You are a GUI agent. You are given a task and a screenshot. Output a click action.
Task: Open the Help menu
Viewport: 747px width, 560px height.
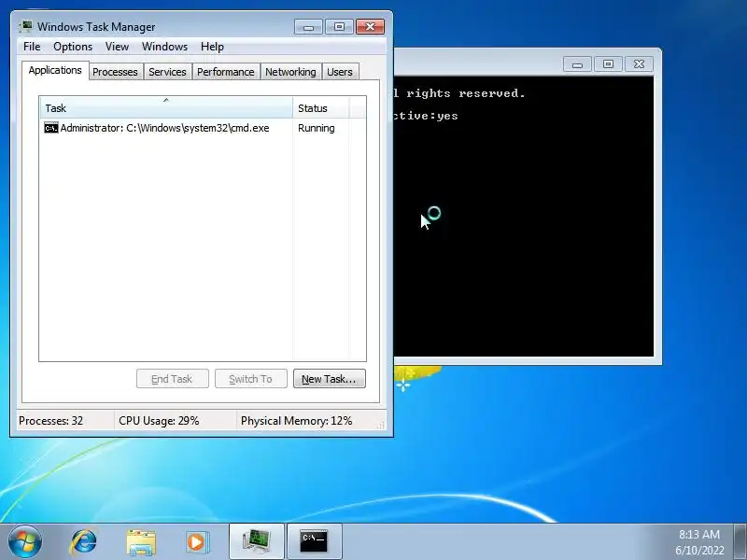[212, 47]
